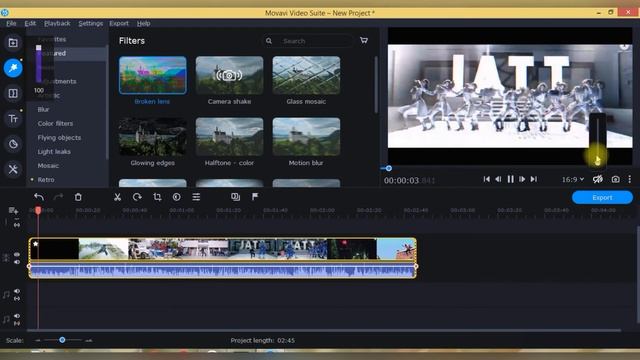Viewport: 640px width, 360px height.
Task: Select the Flying objects category
Action: pyautogui.click(x=59, y=138)
